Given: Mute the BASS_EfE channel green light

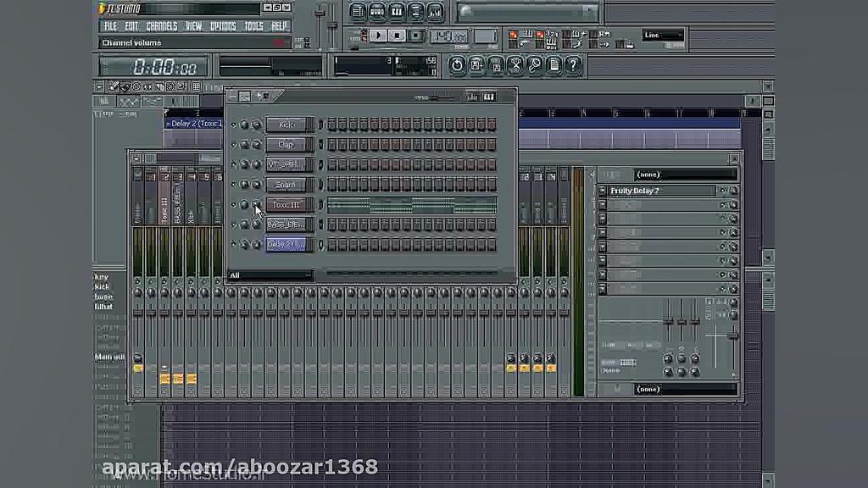Looking at the screenshot, I should (234, 225).
